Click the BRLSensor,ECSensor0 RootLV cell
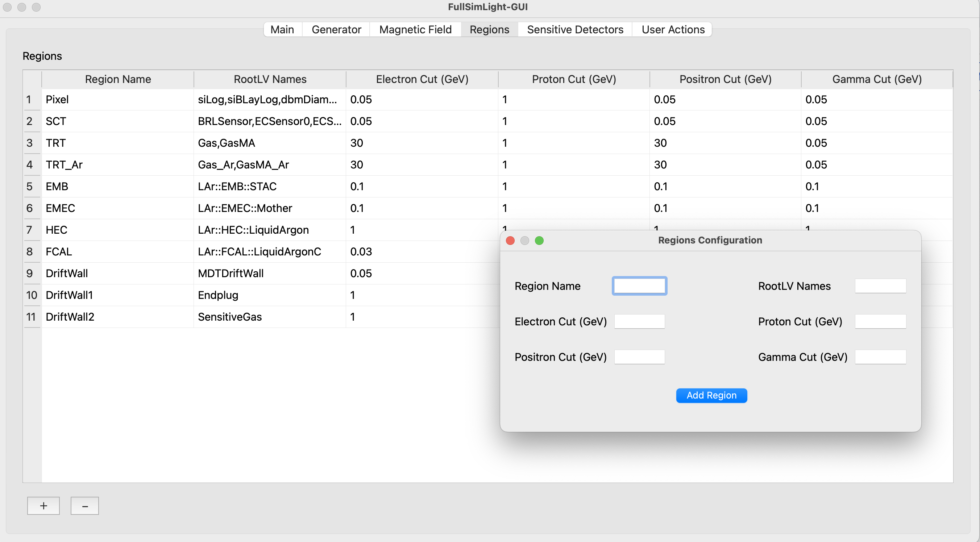This screenshot has width=980, height=542. coord(270,121)
